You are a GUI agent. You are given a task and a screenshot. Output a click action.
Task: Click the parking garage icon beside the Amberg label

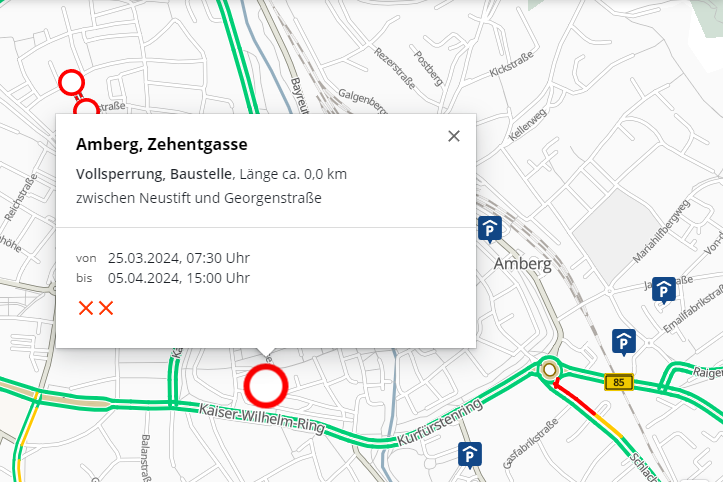490,230
